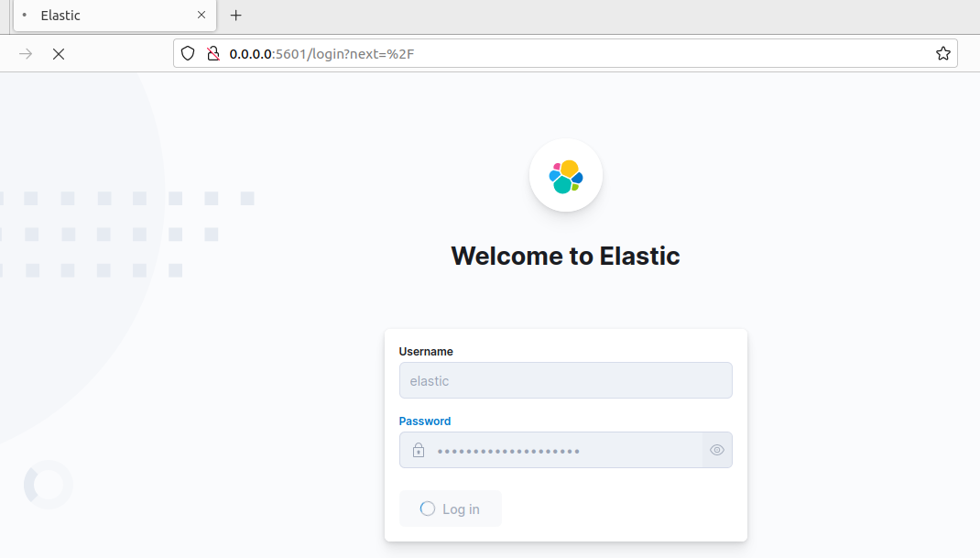Close the Elastic browser tab
This screenshot has width=980, height=558.
[201, 15]
